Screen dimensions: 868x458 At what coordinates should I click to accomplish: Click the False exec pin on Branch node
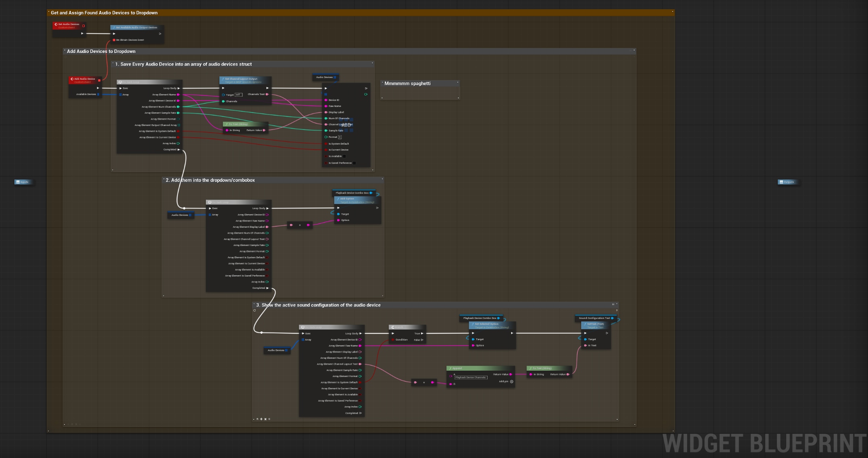422,340
